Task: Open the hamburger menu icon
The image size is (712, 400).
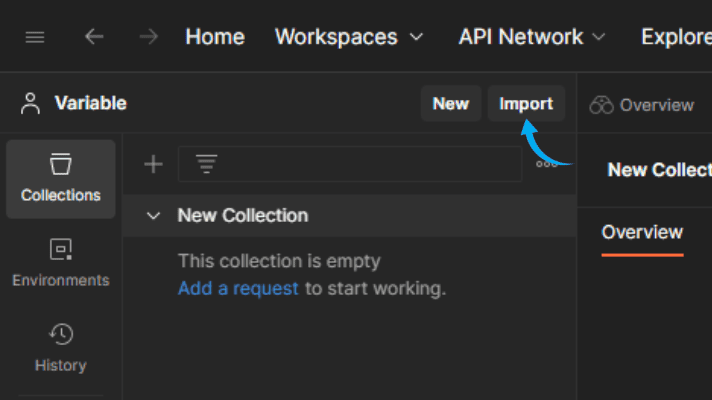Action: [x=35, y=37]
